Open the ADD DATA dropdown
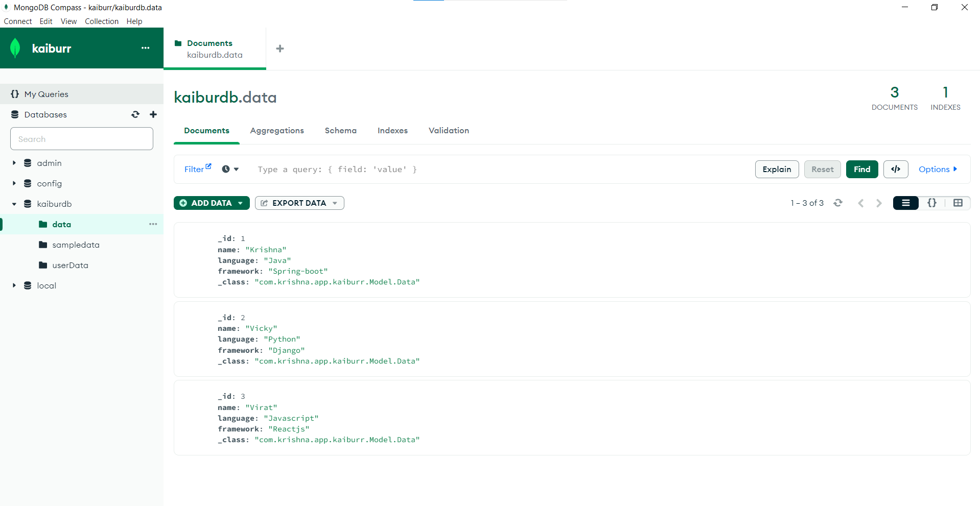This screenshot has width=980, height=506. [241, 203]
